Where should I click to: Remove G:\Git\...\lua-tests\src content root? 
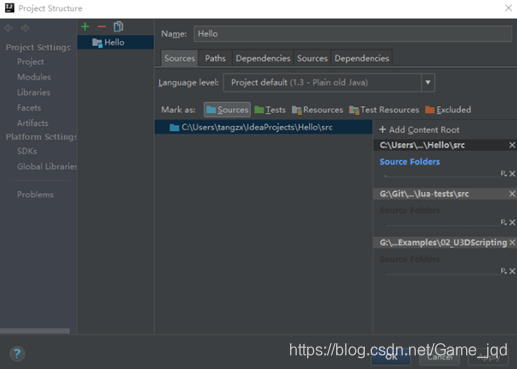pyautogui.click(x=512, y=194)
